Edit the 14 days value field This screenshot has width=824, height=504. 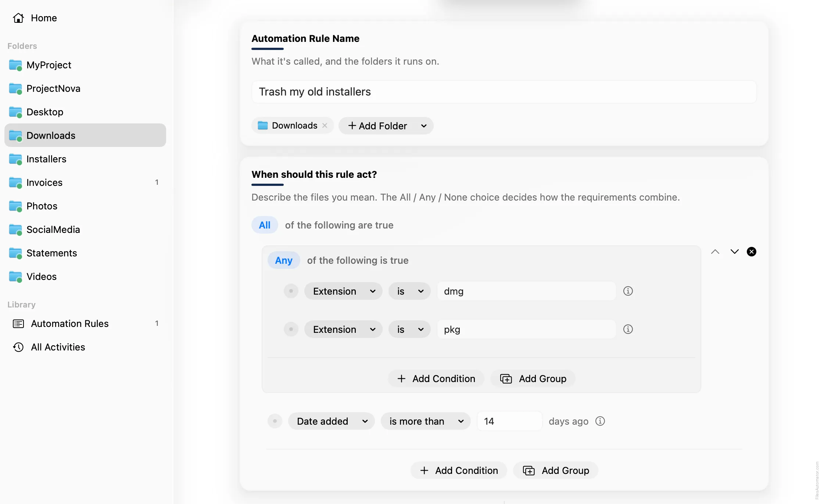pyautogui.click(x=509, y=421)
